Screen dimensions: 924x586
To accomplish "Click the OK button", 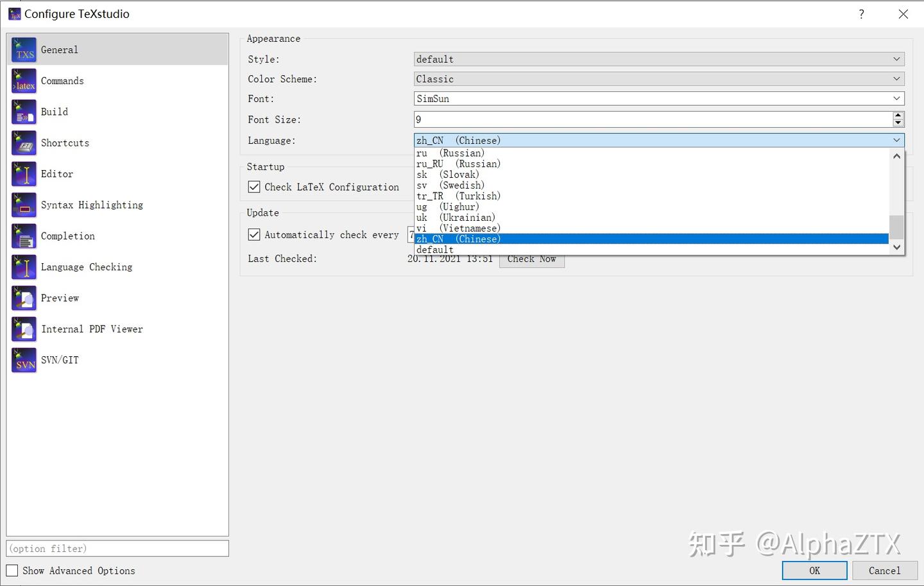I will 814,571.
